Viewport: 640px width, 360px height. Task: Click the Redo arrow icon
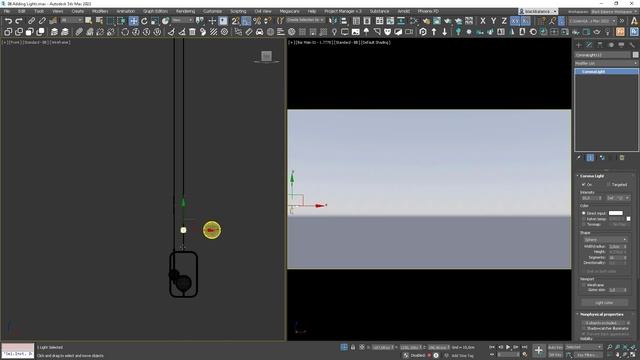pyautogui.click(x=19, y=21)
